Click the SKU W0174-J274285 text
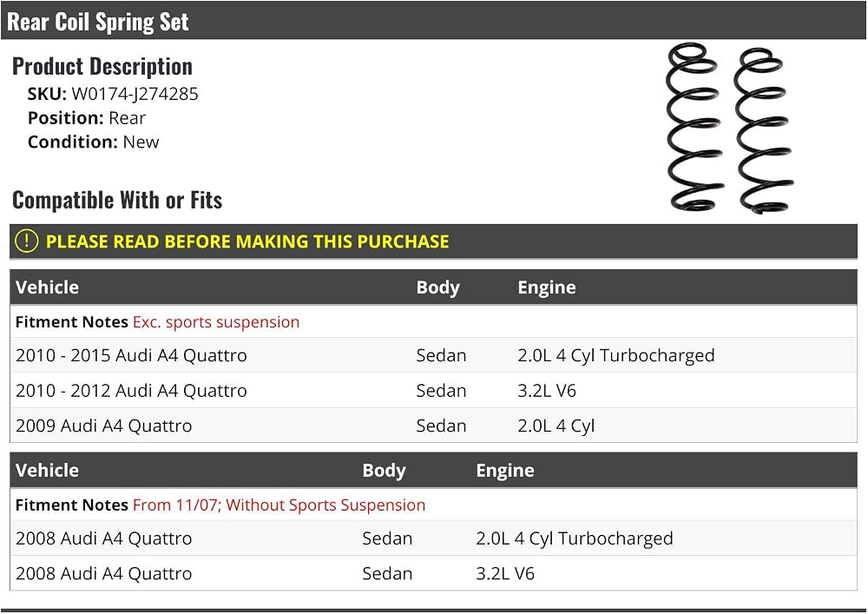This screenshot has width=868, height=614. [x=113, y=94]
